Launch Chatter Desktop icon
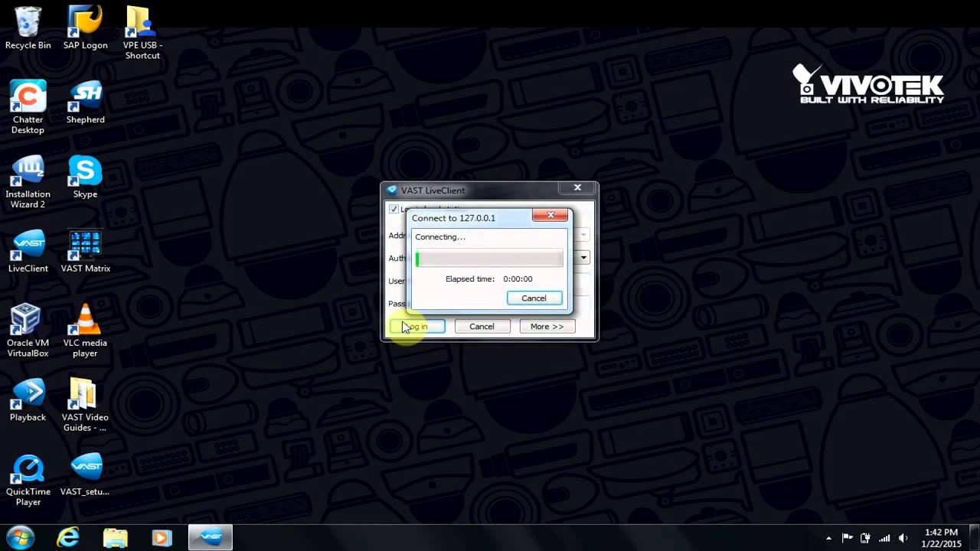The width and height of the screenshot is (980, 551). pyautogui.click(x=28, y=107)
